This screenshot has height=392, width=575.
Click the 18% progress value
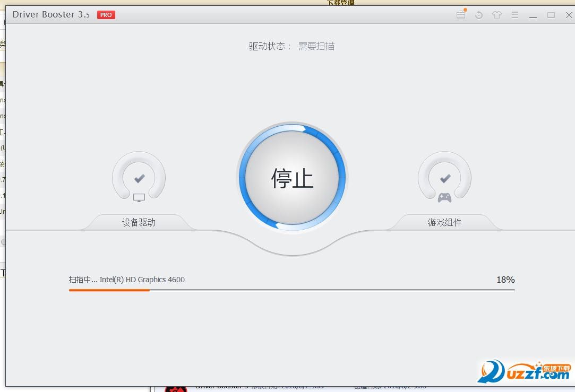pos(505,280)
